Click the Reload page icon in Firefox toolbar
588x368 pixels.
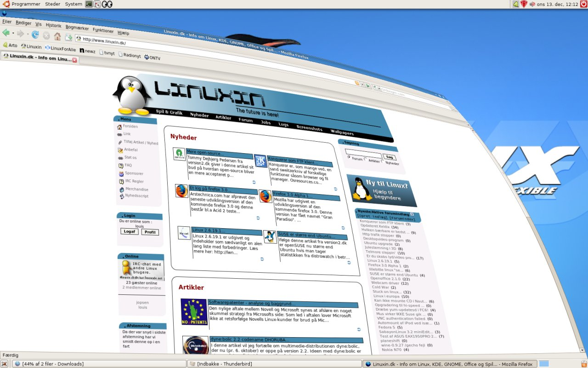35,34
